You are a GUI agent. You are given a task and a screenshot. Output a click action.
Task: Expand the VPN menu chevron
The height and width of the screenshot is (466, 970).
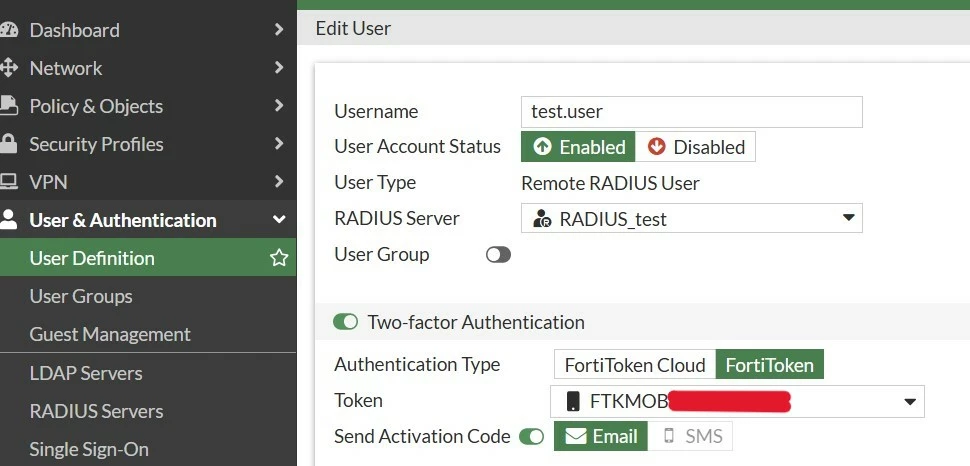(279, 181)
